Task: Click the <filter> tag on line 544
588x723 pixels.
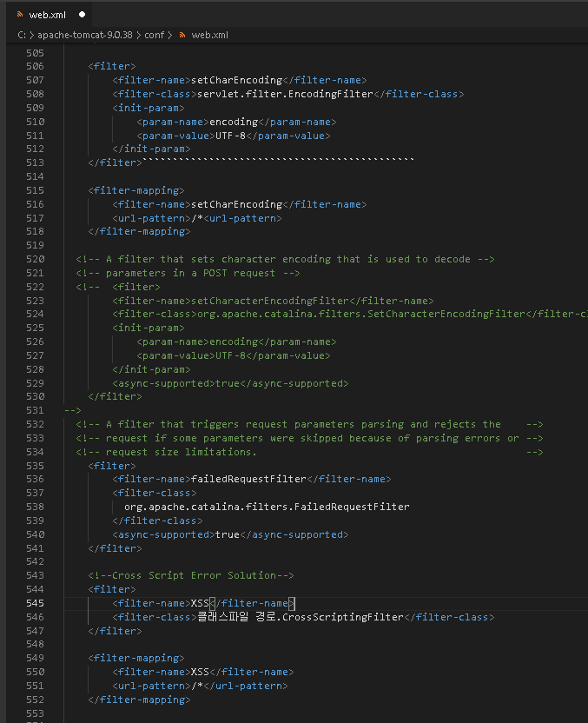Action: coord(112,589)
